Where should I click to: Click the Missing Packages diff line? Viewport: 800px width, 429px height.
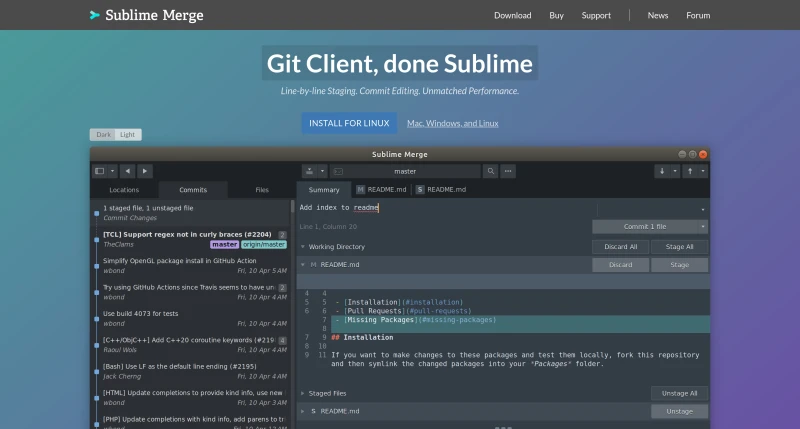click(x=520, y=320)
